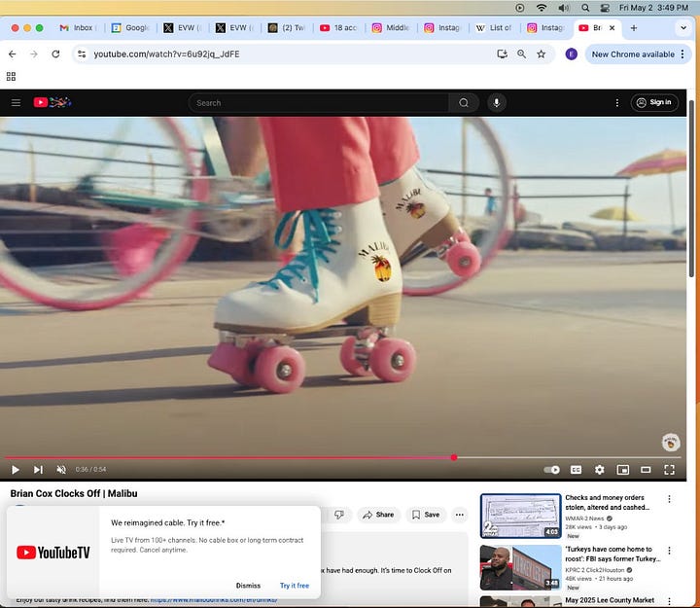The height and width of the screenshot is (608, 700).
Task: Open the apps grid in bookmarks bar
Action: tap(11, 77)
